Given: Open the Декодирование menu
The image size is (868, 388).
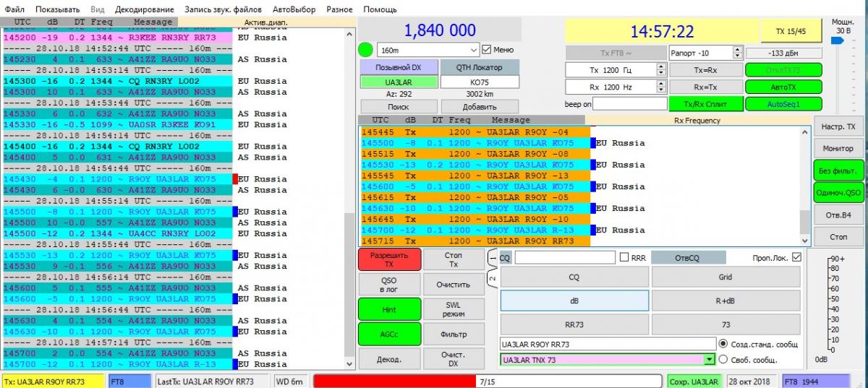Looking at the screenshot, I should coord(144,9).
